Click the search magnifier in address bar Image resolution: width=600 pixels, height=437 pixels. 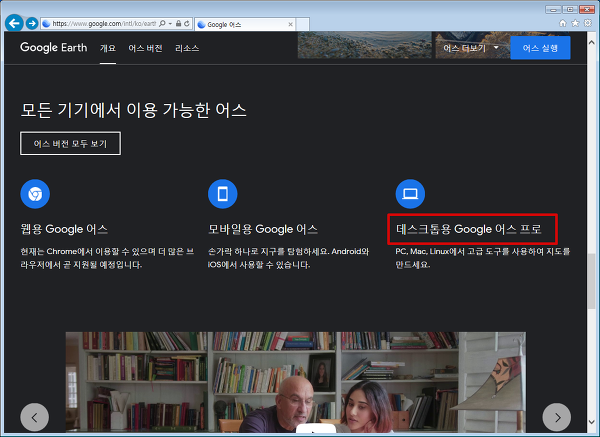[162, 24]
